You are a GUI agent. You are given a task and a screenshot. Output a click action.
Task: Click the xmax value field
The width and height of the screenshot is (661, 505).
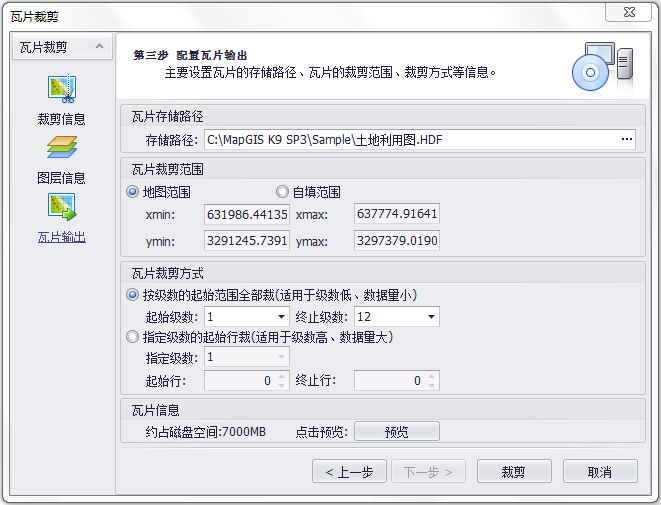(x=397, y=214)
